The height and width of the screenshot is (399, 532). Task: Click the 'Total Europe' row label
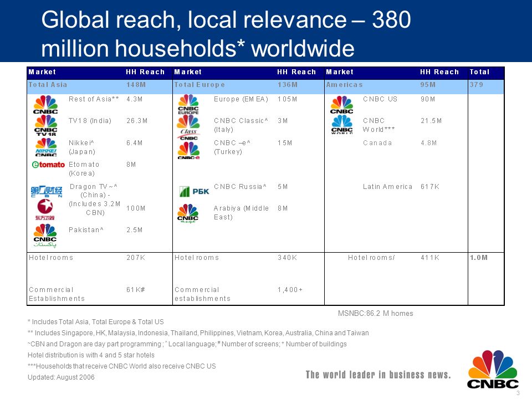pos(199,84)
